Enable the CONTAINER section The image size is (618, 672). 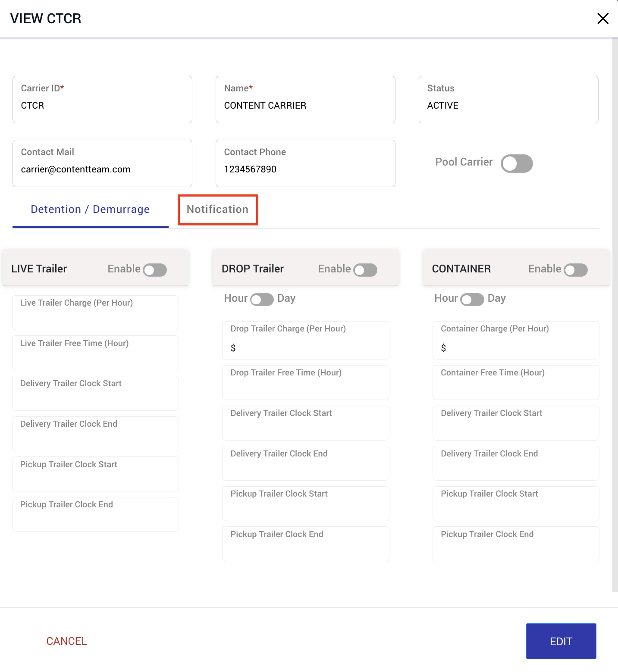pos(575,270)
